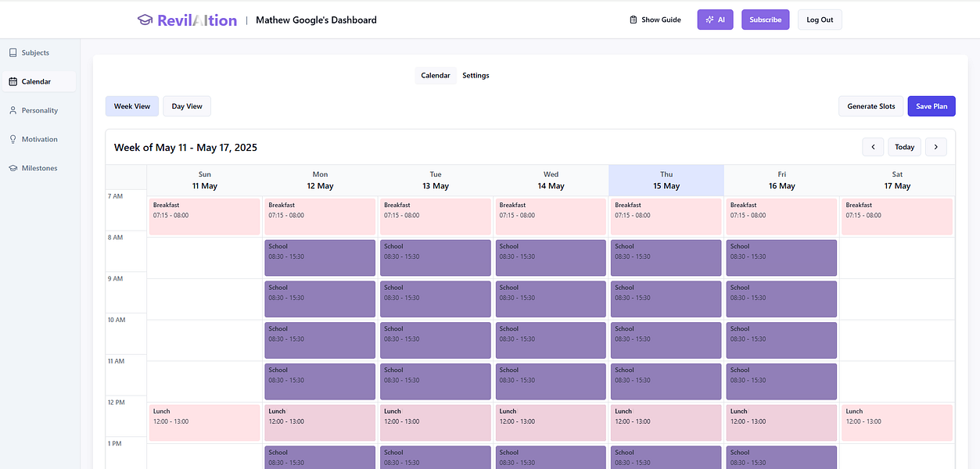Viewport: 980px width, 469px height.
Task: Select the Calendar icon in the sidebar
Action: coord(13,81)
